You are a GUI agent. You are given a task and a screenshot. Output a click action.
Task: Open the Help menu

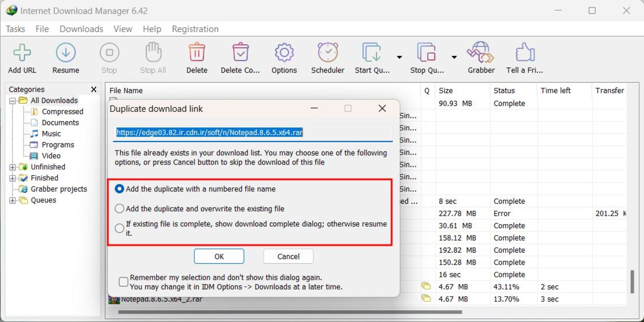coord(152,29)
